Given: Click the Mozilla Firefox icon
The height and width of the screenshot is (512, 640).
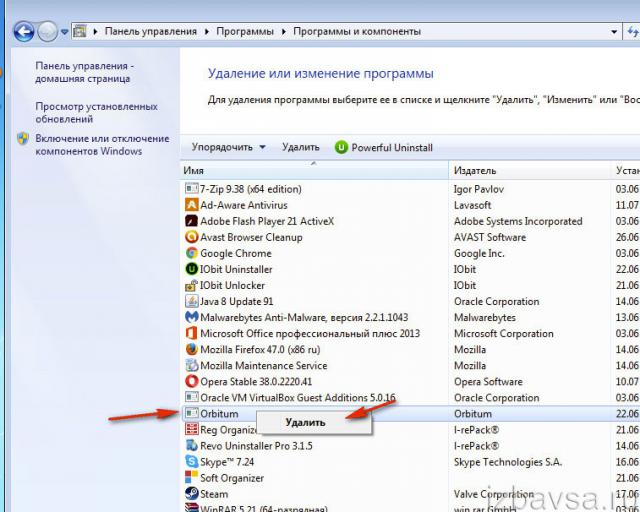Looking at the screenshot, I should click(191, 349).
